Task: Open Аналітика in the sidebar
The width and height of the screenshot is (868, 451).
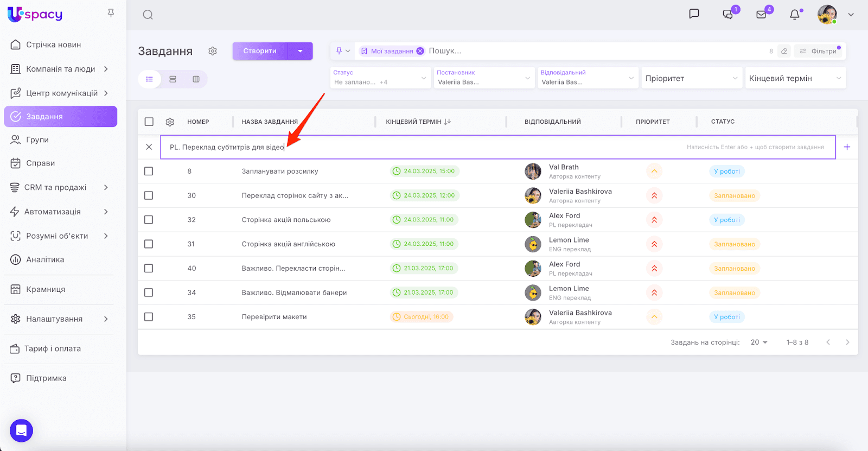Action: 45,259
